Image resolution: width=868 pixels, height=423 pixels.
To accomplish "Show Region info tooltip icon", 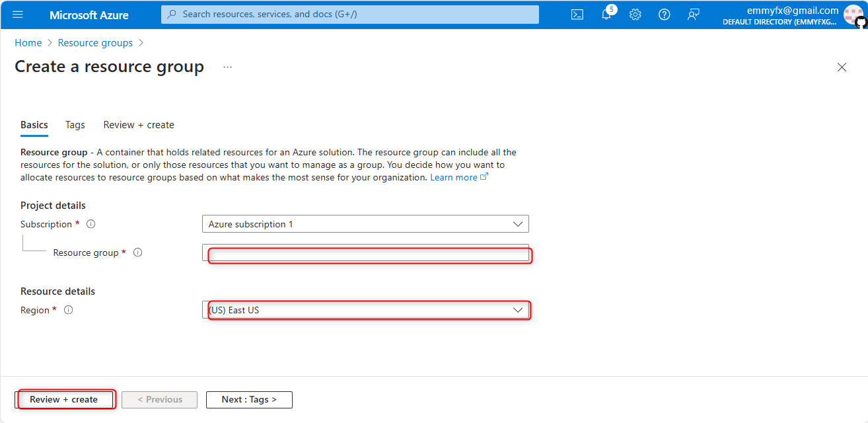I will click(x=68, y=310).
